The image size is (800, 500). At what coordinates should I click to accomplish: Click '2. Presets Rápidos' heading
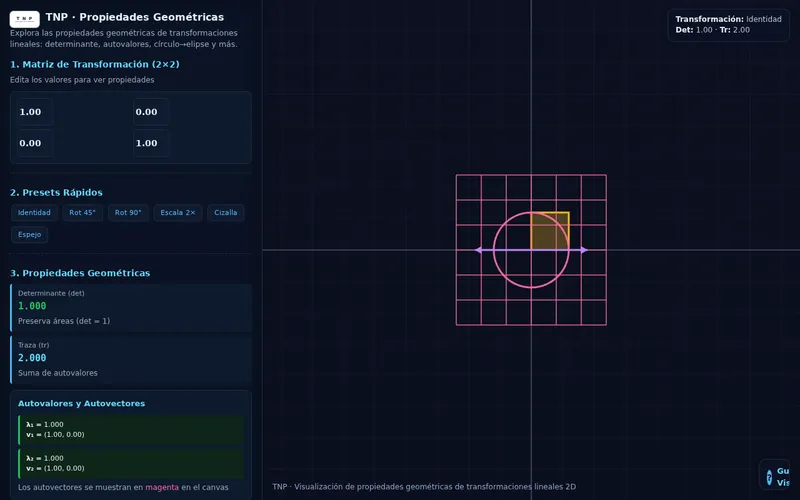point(56,193)
